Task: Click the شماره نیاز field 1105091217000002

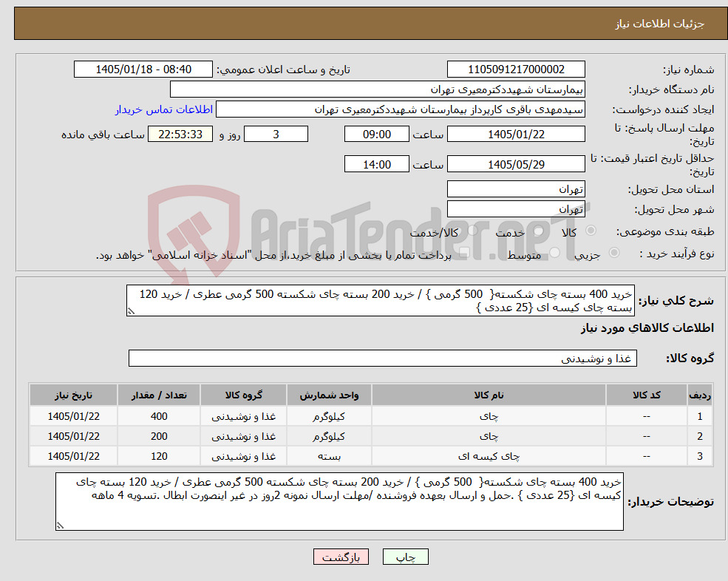Action: 516,69
